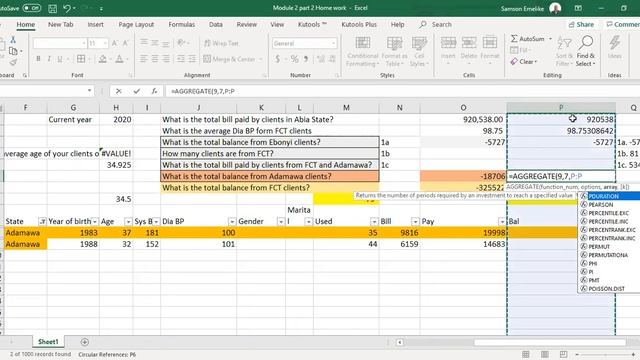This screenshot has width=640, height=360.
Task: Click the Font Color button
Action: pyautogui.click(x=119, y=59)
